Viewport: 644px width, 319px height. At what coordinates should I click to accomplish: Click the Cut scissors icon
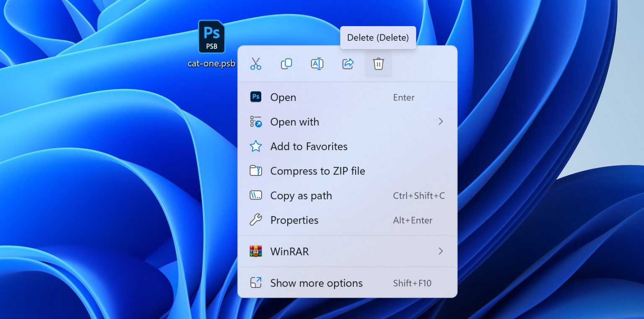pos(256,64)
